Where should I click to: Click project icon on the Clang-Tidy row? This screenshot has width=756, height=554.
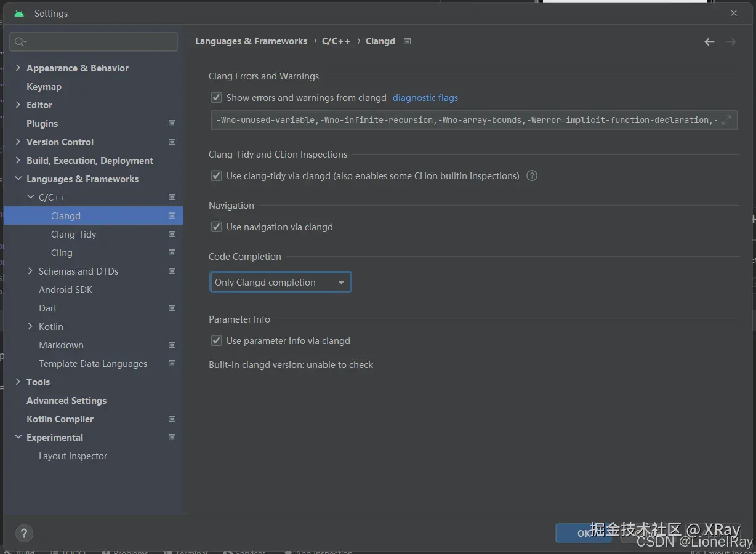[x=172, y=234]
